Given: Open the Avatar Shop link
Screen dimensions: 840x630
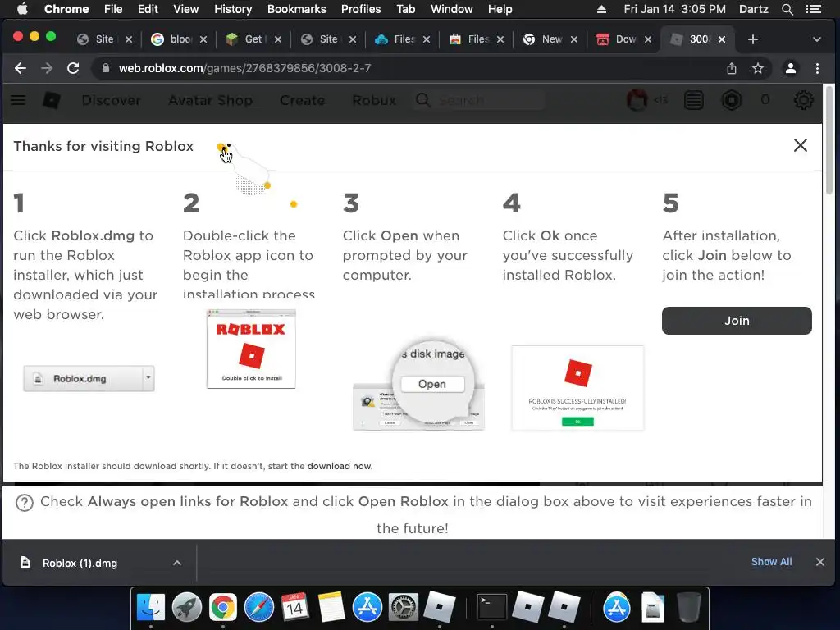Looking at the screenshot, I should point(211,100).
